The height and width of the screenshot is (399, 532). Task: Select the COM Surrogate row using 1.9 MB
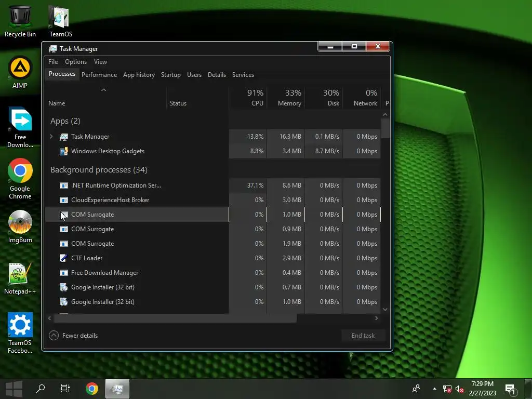pyautogui.click(x=212, y=244)
